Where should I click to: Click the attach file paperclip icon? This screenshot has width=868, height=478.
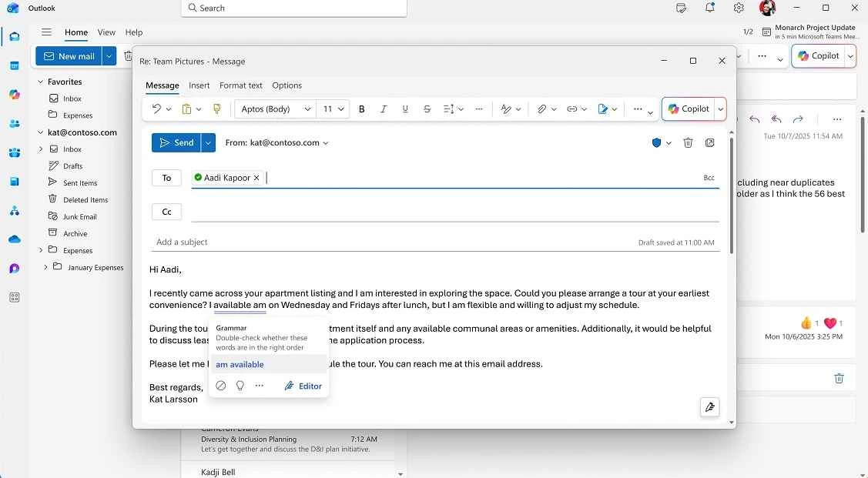tap(542, 109)
